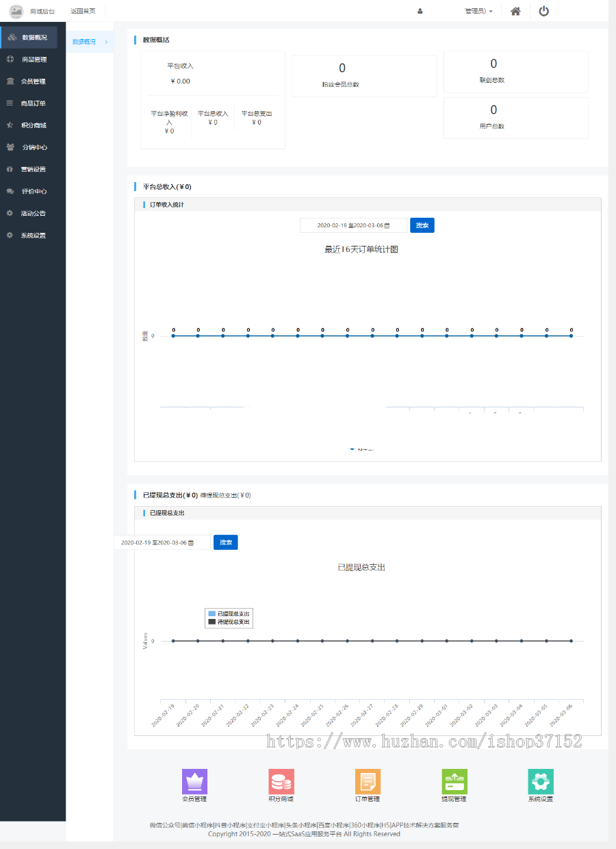Click the power logout icon
616x849 pixels.
pyautogui.click(x=543, y=11)
